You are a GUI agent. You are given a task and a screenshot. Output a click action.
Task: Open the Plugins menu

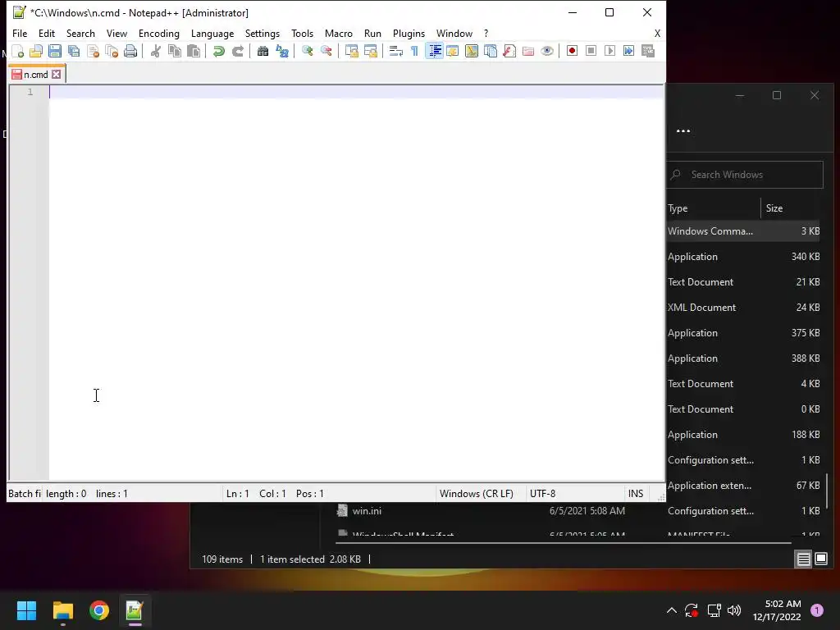pyautogui.click(x=409, y=33)
